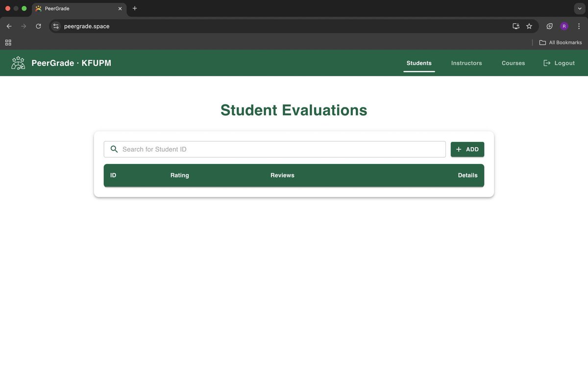Click inside the Student ID search field
The width and height of the screenshot is (588, 368).
[274, 149]
